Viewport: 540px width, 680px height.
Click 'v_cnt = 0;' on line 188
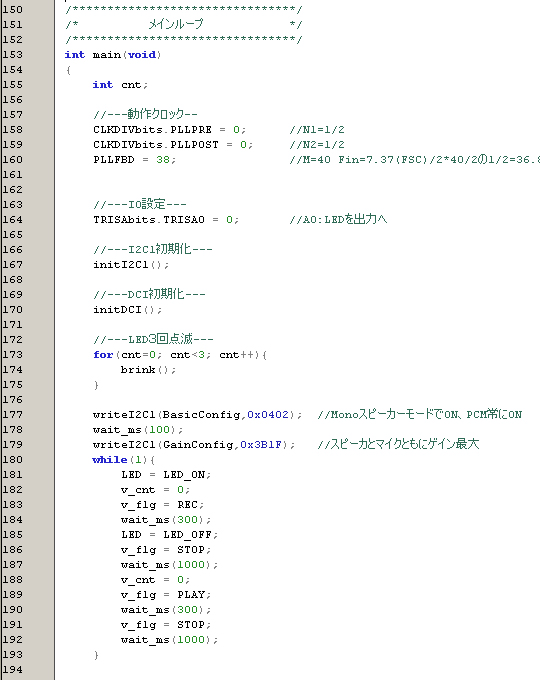click(x=155, y=580)
